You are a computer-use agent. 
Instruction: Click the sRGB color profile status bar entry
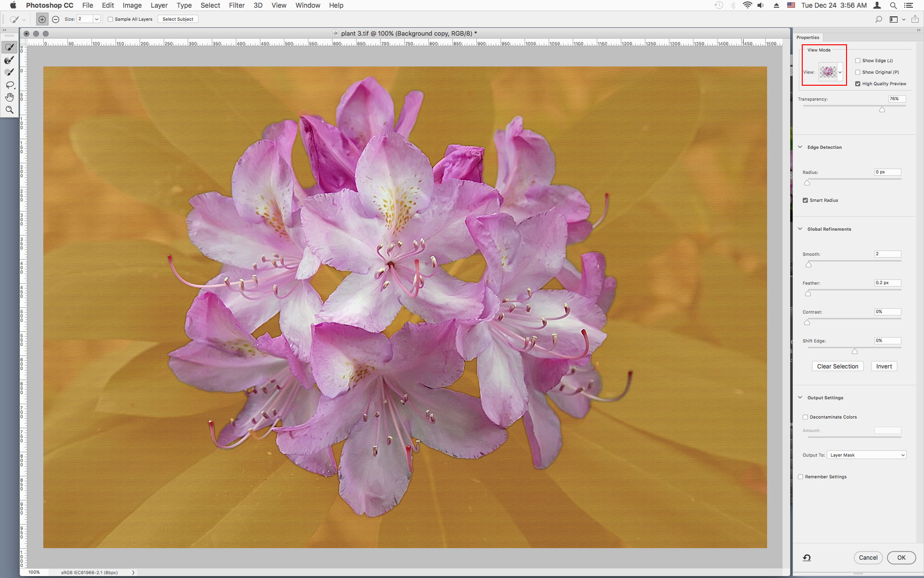[89, 573]
